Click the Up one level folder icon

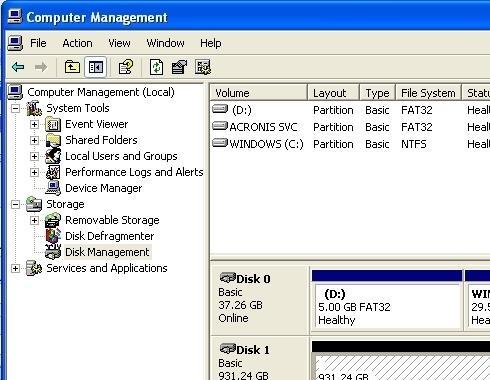pyautogui.click(x=72, y=67)
